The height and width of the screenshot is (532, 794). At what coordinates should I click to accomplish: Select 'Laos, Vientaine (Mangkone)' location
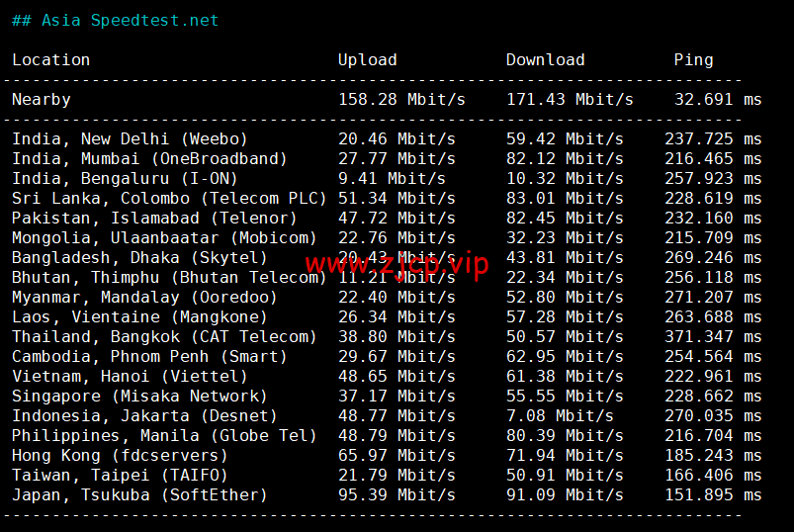(x=139, y=316)
